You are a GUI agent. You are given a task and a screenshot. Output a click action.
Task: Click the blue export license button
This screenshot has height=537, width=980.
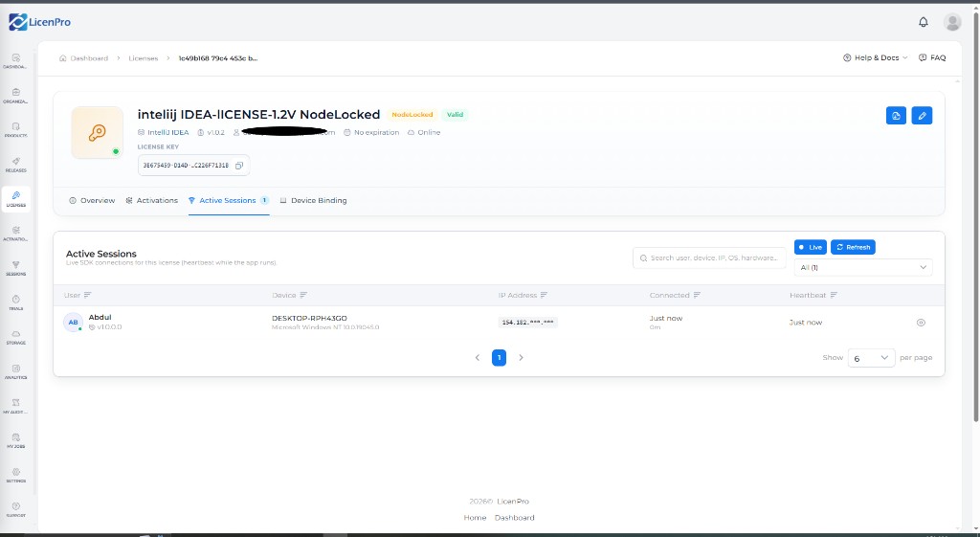pos(896,116)
